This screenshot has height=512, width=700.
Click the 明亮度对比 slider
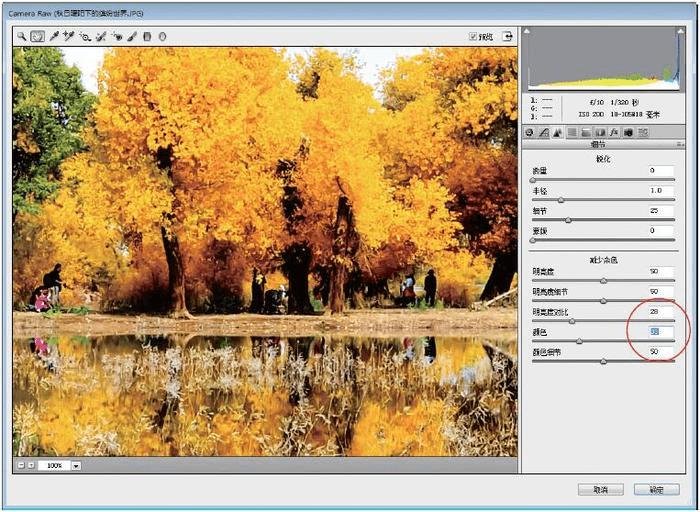pyautogui.click(x=603, y=321)
